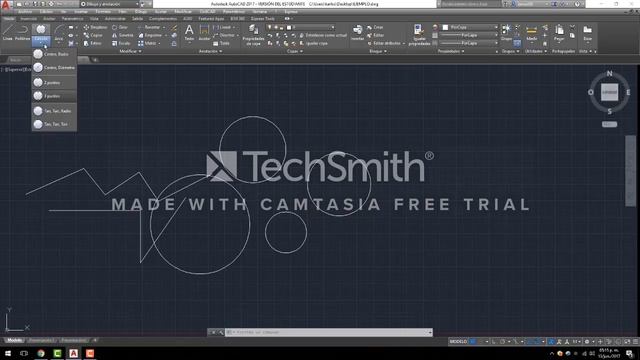The height and width of the screenshot is (360, 640).
Task: Select the Arco tool
Action: pos(59,32)
